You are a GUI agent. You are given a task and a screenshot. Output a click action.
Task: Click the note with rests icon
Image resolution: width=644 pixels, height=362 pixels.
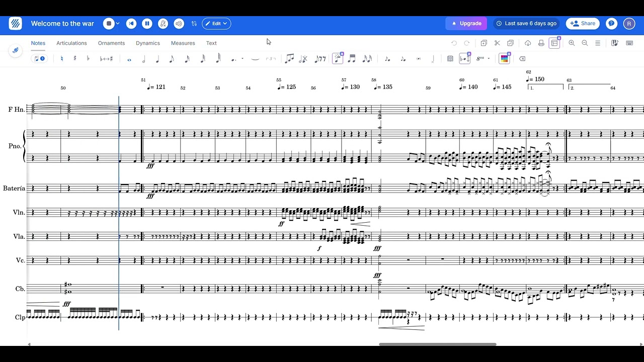click(320, 59)
